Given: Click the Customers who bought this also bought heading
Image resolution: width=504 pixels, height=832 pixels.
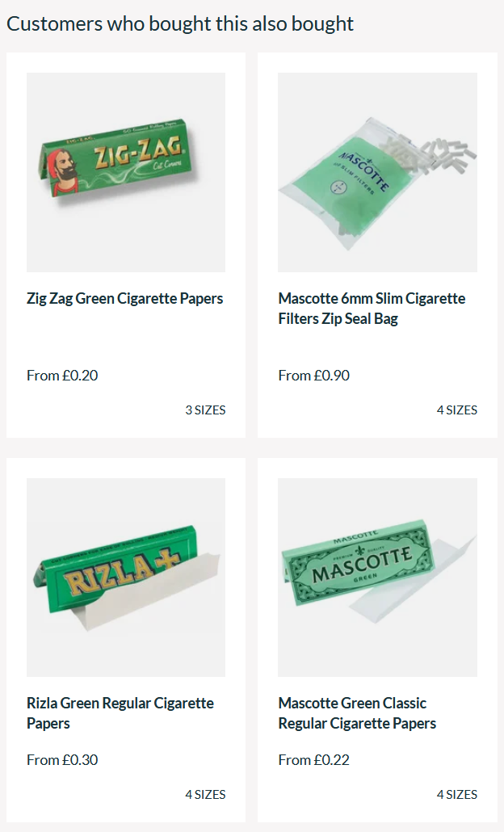Looking at the screenshot, I should click(x=180, y=24).
